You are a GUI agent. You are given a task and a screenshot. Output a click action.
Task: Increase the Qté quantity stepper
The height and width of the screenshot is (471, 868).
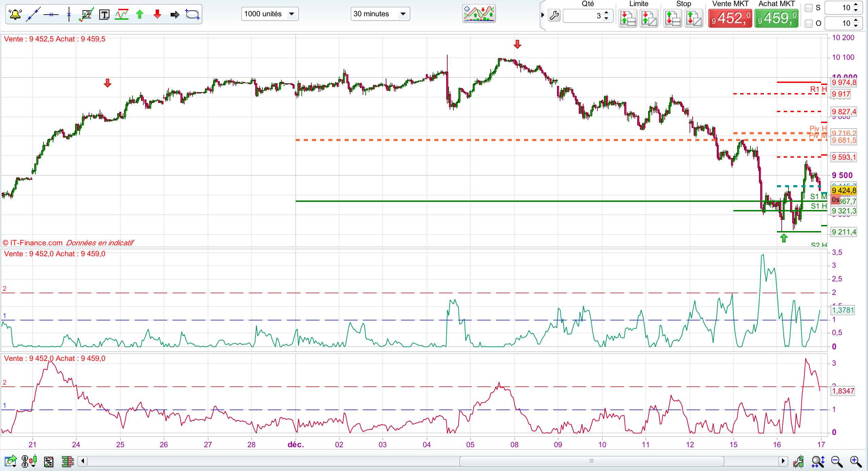click(607, 12)
